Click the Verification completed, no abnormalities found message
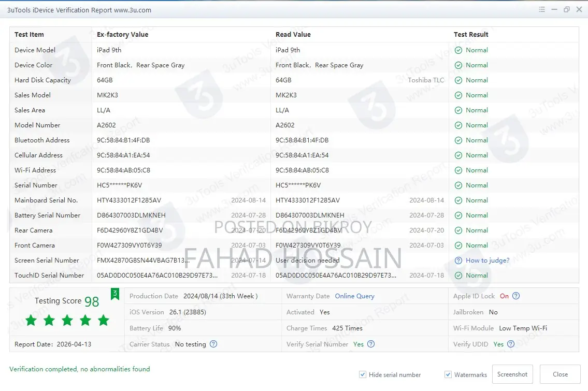Screen dimensions: 588x391 coord(79,369)
